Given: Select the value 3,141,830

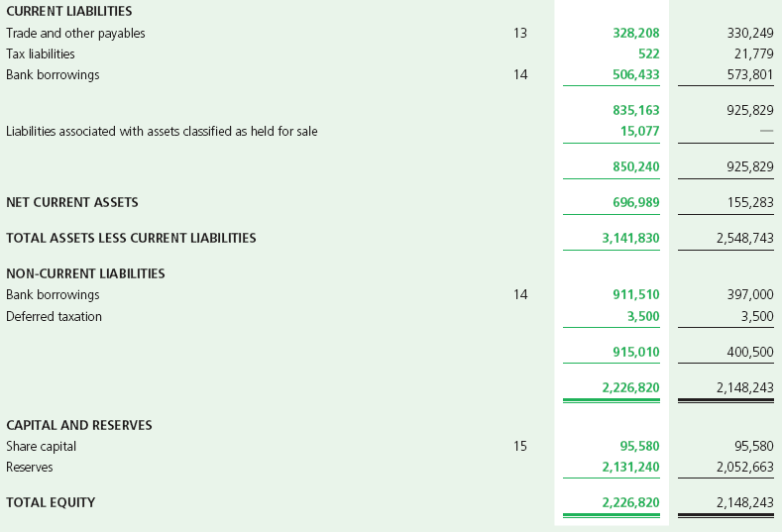Looking at the screenshot, I should (x=630, y=238).
